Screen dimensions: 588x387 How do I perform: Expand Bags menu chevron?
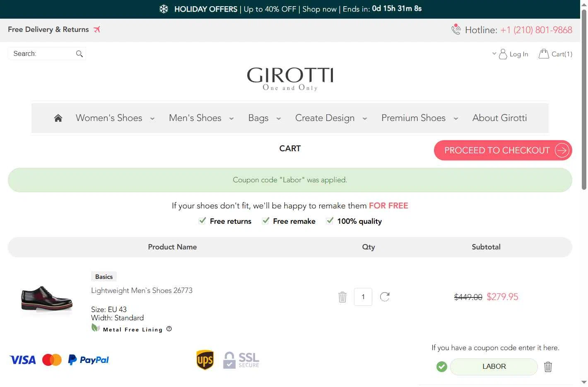(279, 119)
